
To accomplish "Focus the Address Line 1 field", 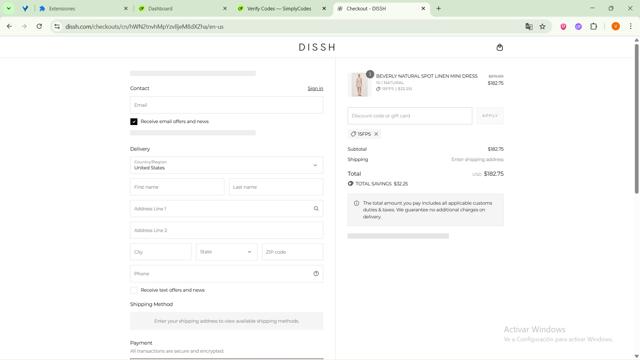I will [227, 209].
